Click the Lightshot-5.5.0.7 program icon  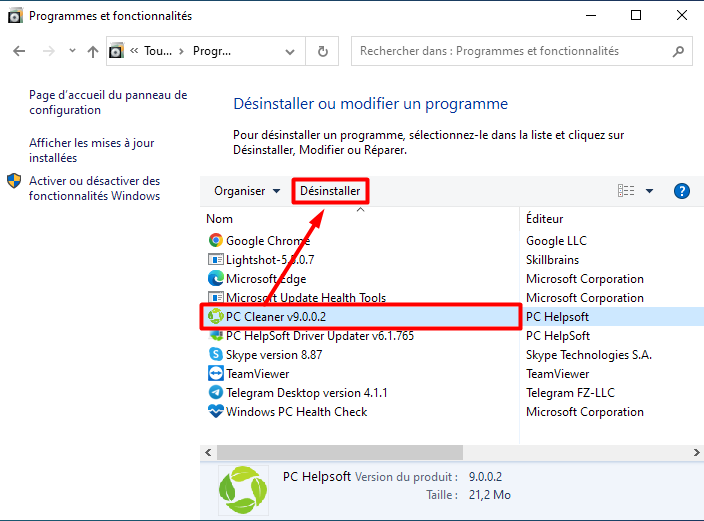point(216,260)
